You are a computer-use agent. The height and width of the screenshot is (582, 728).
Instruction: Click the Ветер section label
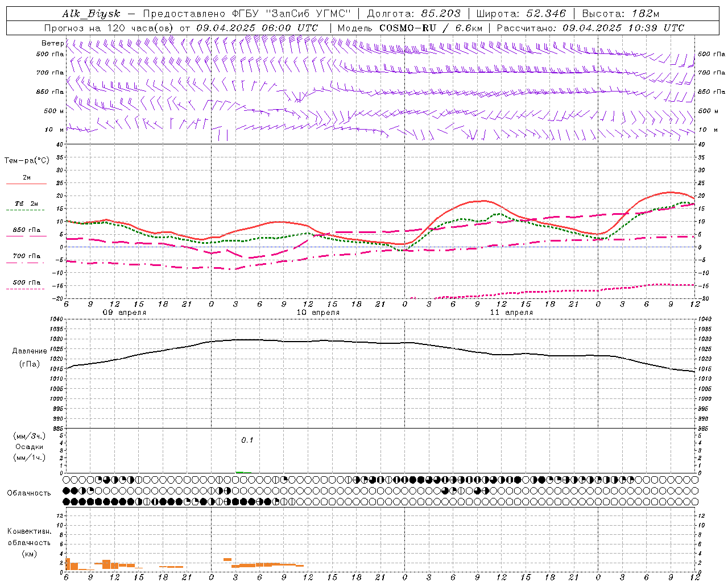(52, 43)
